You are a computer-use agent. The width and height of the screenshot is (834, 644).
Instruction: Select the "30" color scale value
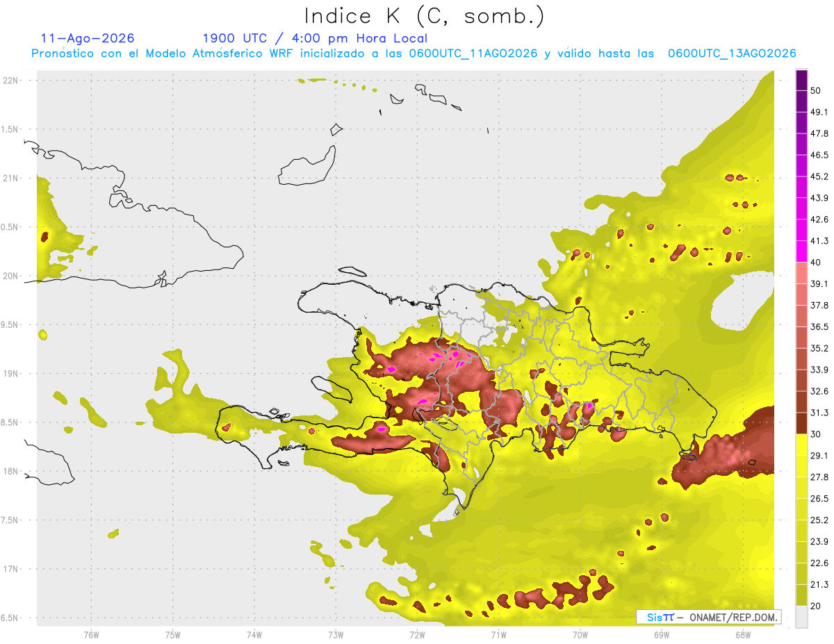815,434
